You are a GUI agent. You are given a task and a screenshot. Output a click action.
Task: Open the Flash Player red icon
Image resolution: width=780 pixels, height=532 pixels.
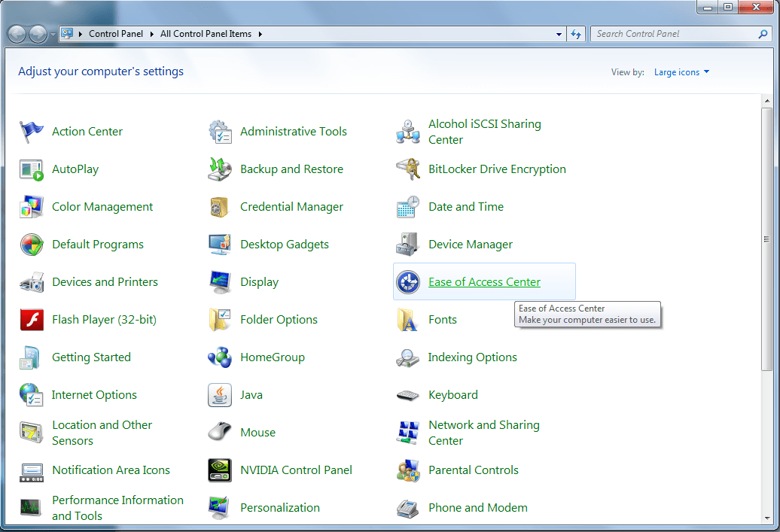(x=32, y=320)
